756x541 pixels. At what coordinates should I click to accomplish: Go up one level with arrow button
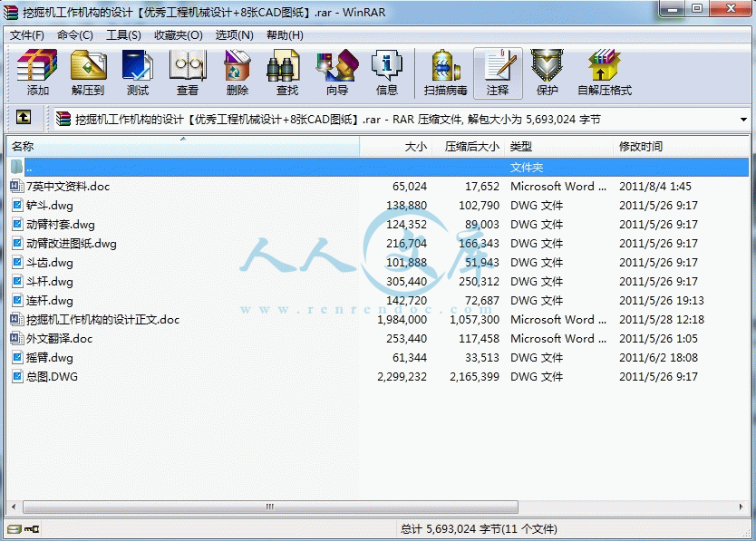tap(24, 117)
